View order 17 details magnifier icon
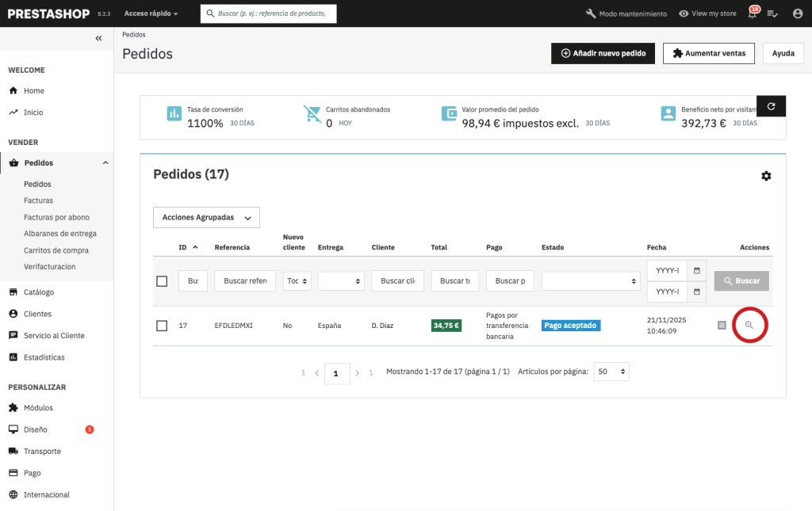812x511 pixels. tap(749, 325)
